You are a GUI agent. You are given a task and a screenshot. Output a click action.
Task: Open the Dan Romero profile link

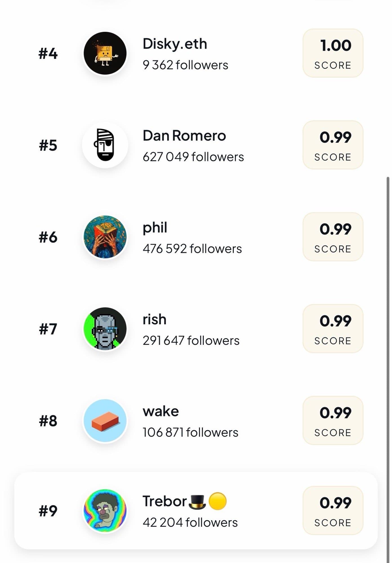184,136
